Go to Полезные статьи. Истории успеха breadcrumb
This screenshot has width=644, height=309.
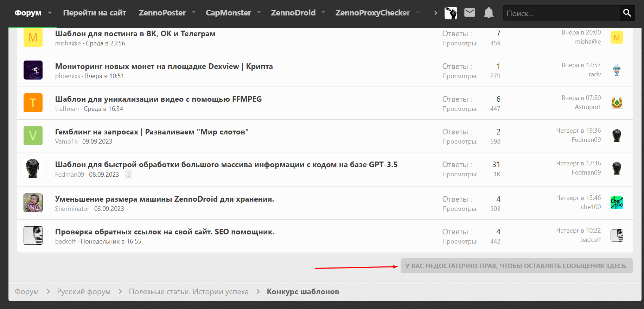click(189, 292)
